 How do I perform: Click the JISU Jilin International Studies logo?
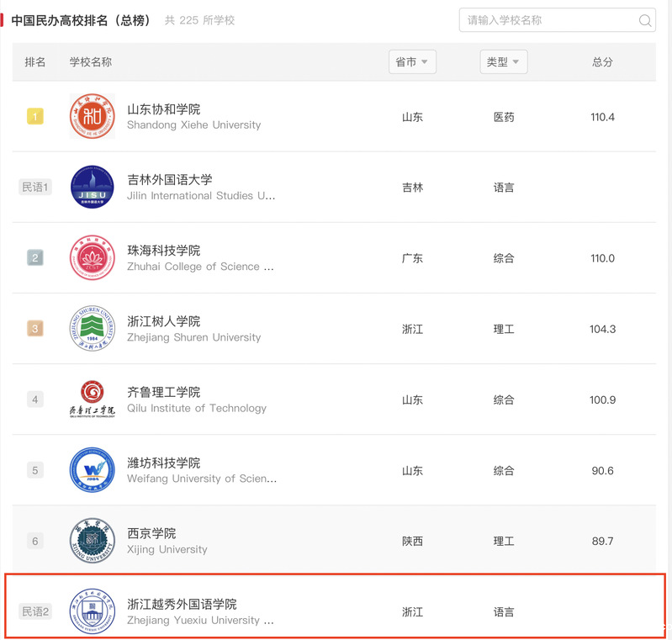[92, 188]
